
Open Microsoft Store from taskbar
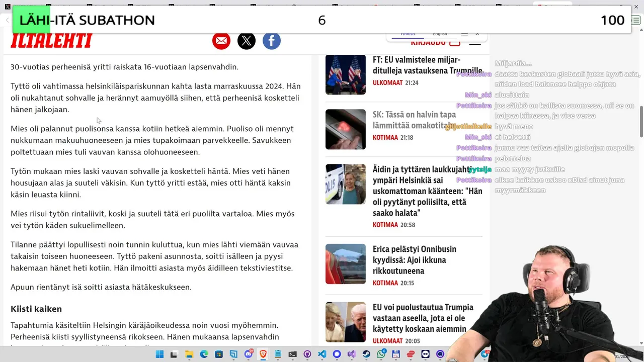coord(219,354)
